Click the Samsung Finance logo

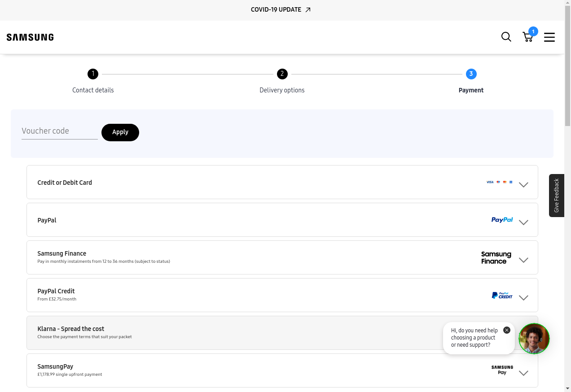pyautogui.click(x=496, y=257)
